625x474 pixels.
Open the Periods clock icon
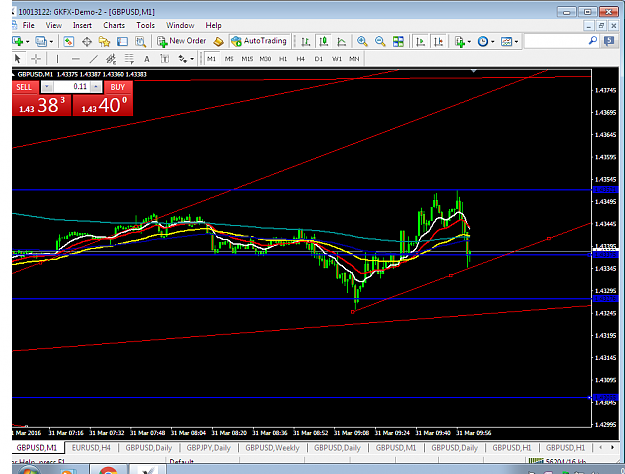[483, 41]
